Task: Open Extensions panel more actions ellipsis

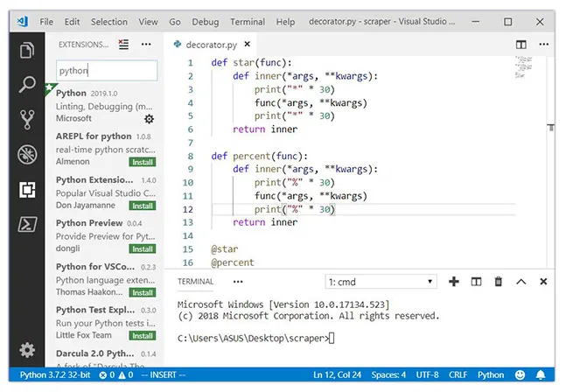Action: [145, 43]
